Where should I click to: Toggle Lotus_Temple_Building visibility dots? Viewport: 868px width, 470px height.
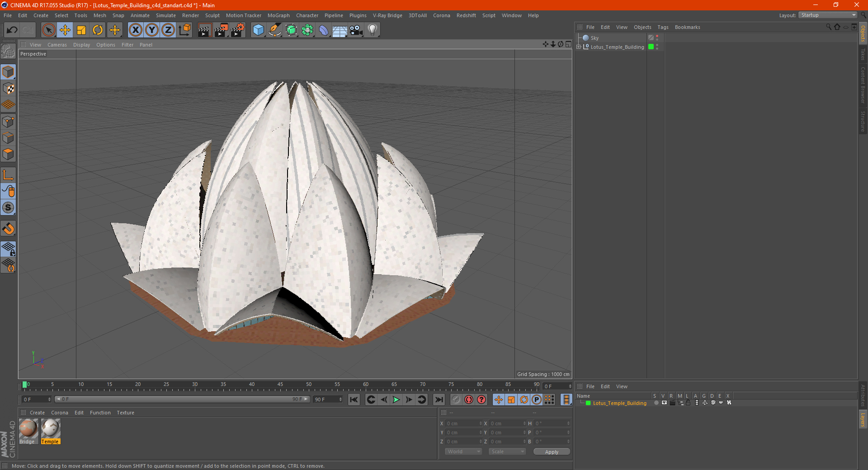click(657, 47)
